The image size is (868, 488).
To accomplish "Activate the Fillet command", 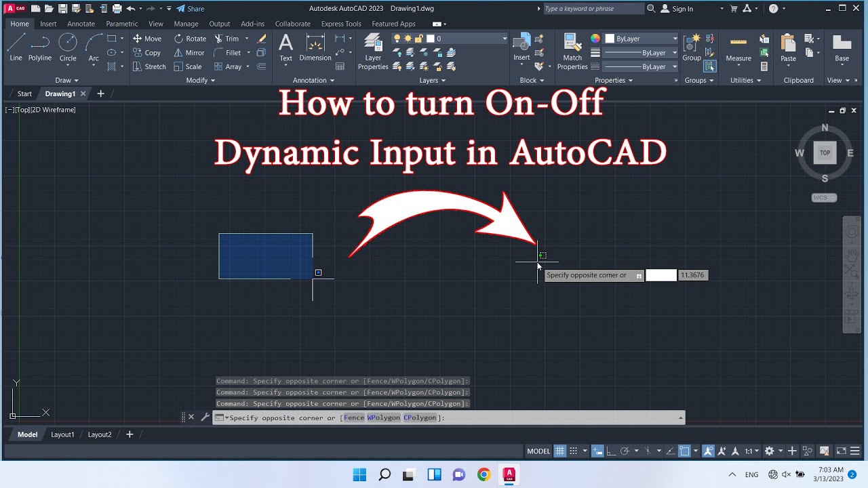I will pyautogui.click(x=227, y=53).
